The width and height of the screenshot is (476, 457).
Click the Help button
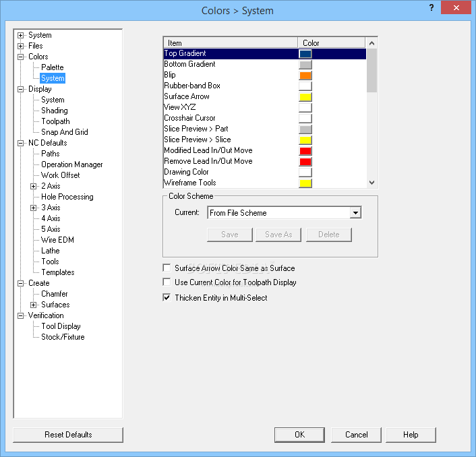411,435
